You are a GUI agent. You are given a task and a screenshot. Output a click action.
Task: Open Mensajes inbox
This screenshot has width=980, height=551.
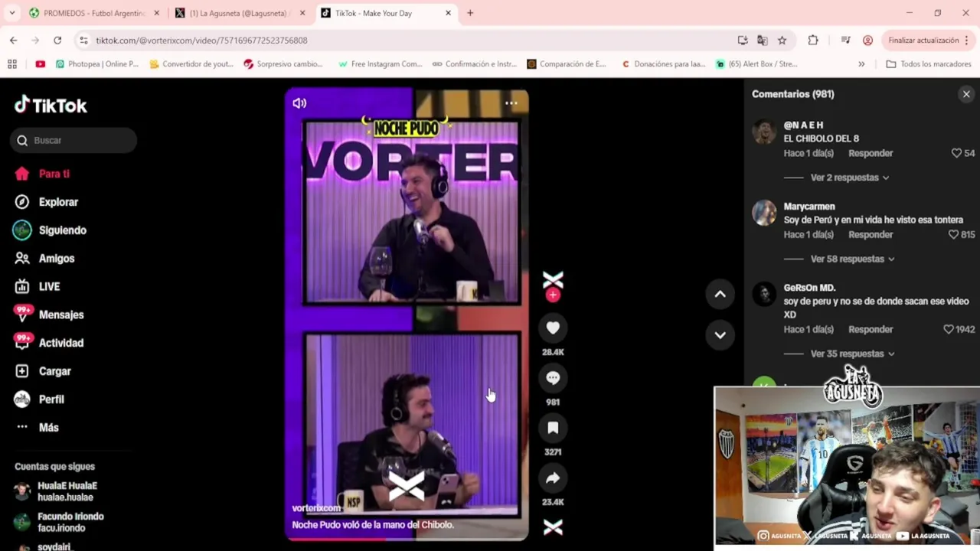pyautogui.click(x=49, y=315)
